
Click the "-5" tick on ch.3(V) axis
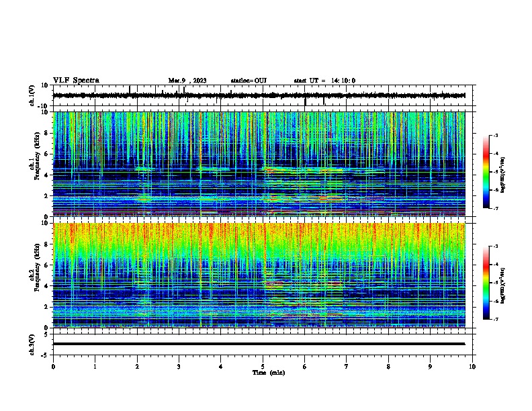(44, 355)
